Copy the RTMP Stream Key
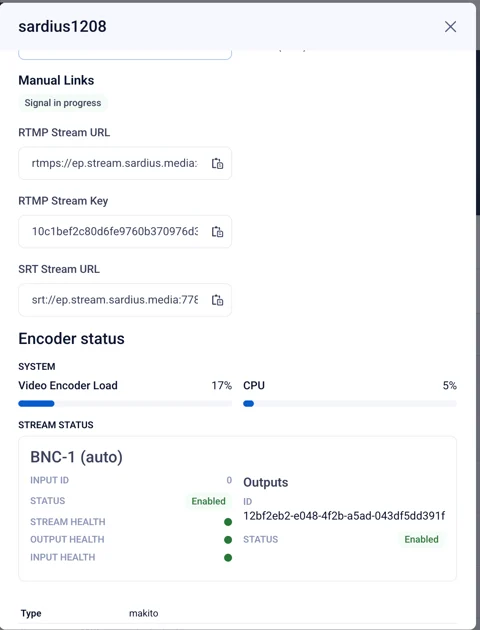480x630 pixels. (217, 232)
